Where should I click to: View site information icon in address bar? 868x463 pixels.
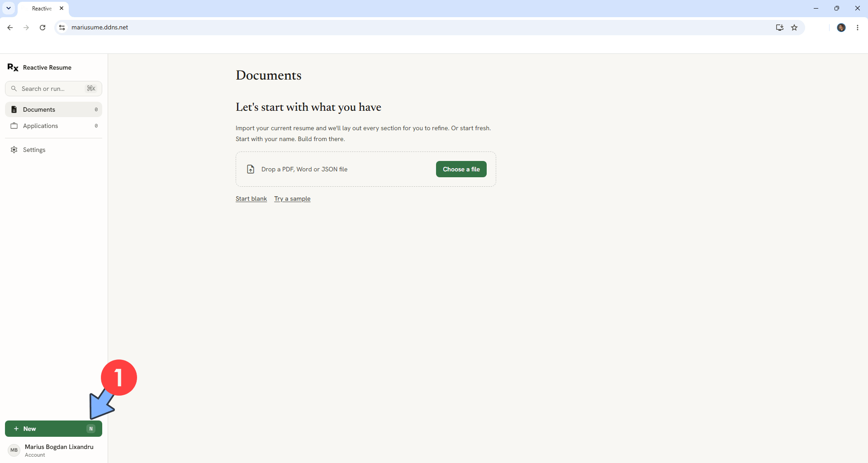(x=62, y=28)
